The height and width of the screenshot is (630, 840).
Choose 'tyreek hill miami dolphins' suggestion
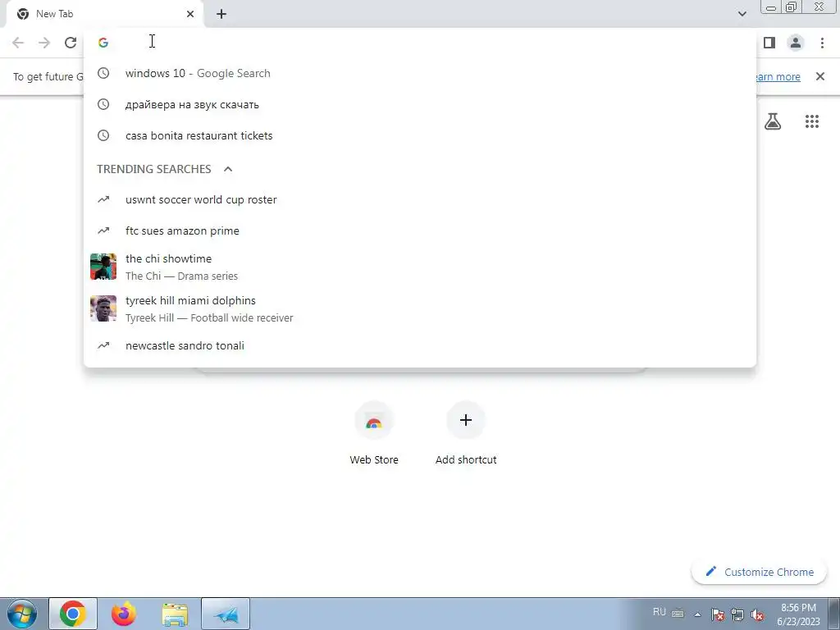[x=420, y=309]
